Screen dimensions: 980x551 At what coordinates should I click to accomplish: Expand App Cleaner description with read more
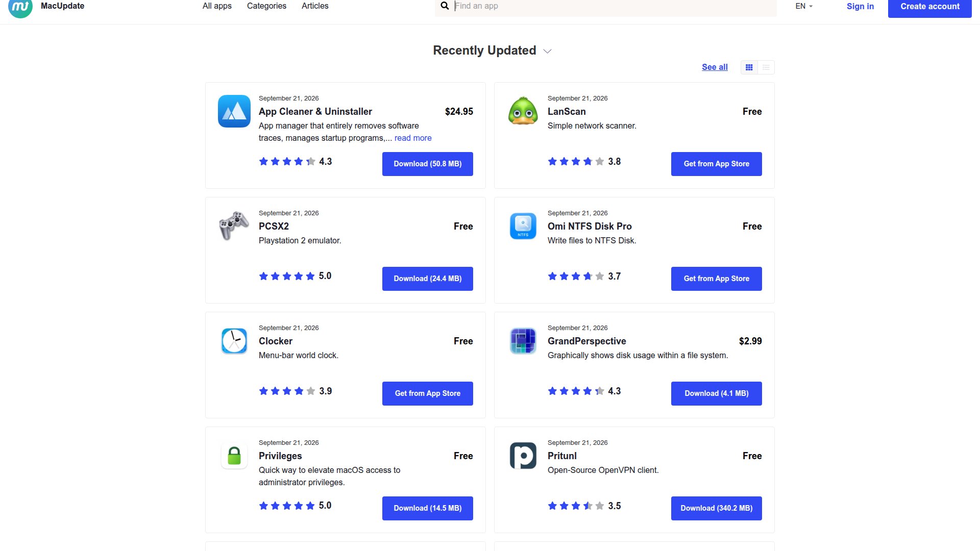(x=413, y=138)
